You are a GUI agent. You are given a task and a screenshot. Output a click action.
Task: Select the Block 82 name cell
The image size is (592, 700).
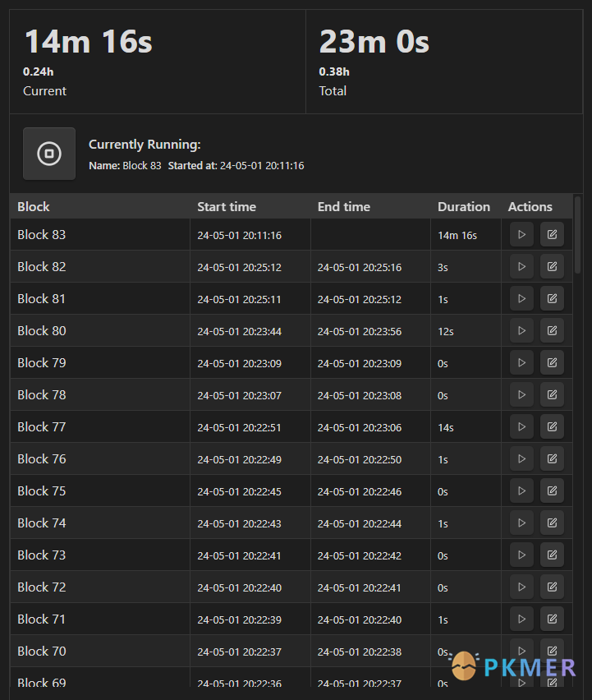pyautogui.click(x=100, y=267)
